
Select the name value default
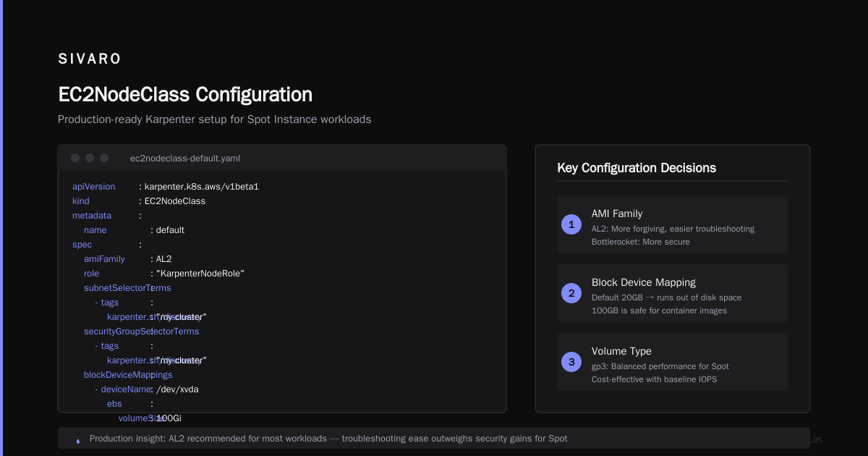coord(170,230)
